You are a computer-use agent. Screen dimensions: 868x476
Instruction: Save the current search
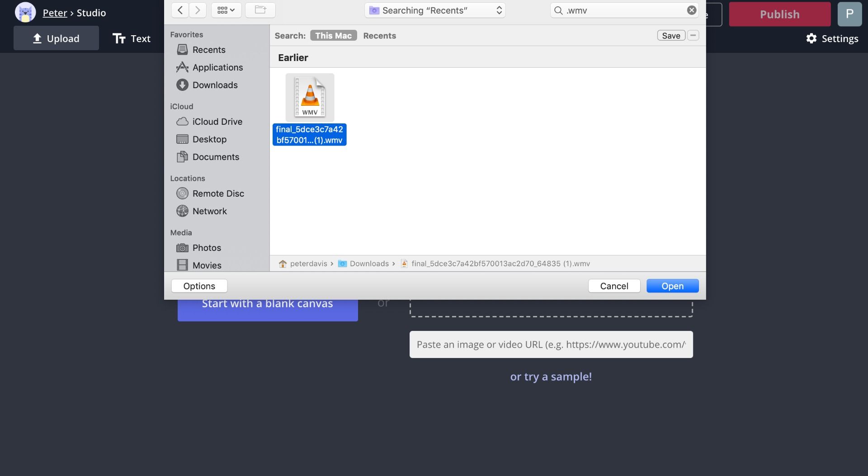[x=671, y=36]
